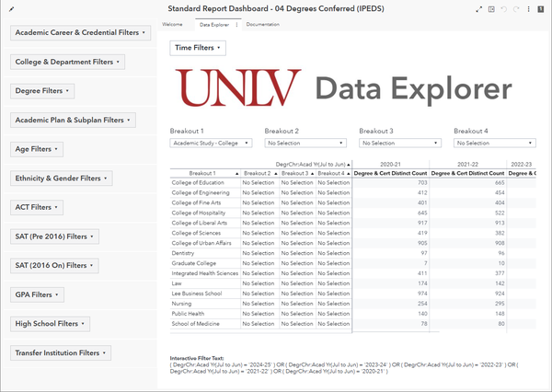Open Academic Career & Credential Filters
The width and height of the screenshot is (552, 392).
point(80,33)
